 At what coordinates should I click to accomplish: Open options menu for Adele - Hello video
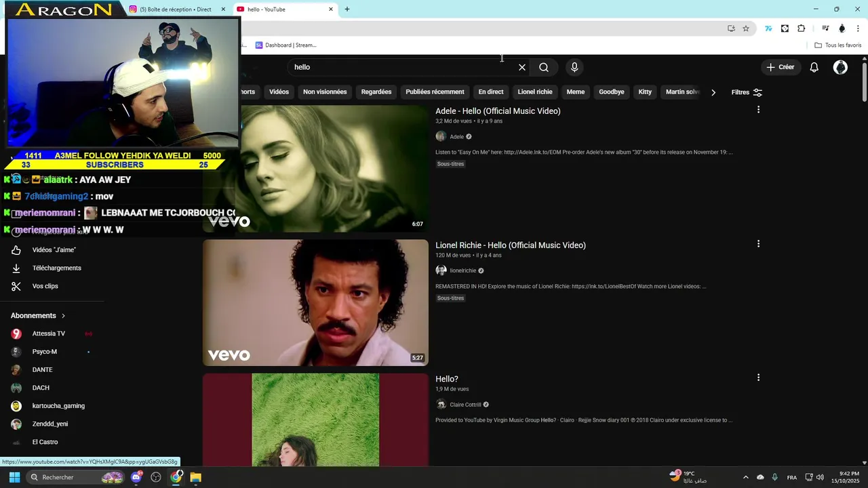(x=758, y=110)
